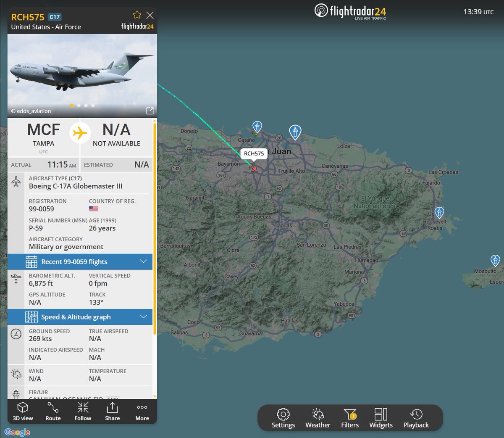504x438 pixels.
Task: Click the flight info panel scrollbar
Action: (155, 229)
